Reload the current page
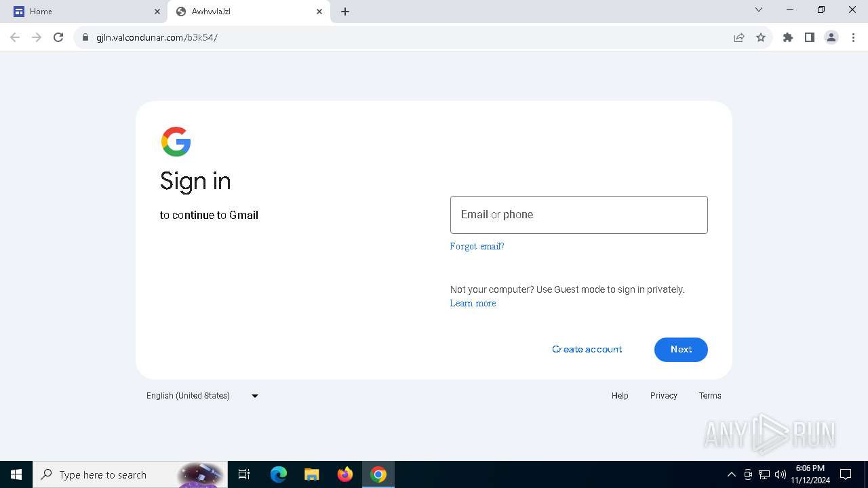Image resolution: width=868 pixels, height=488 pixels. tap(58, 37)
